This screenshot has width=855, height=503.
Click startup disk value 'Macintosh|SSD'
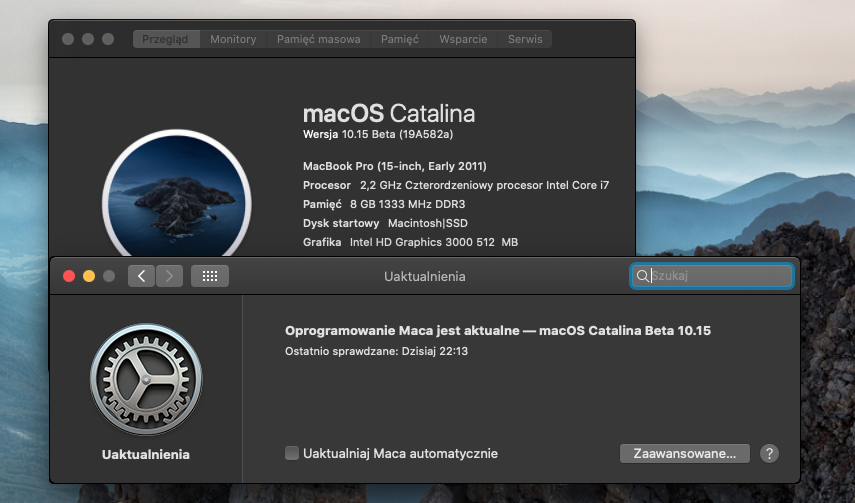tap(428, 223)
